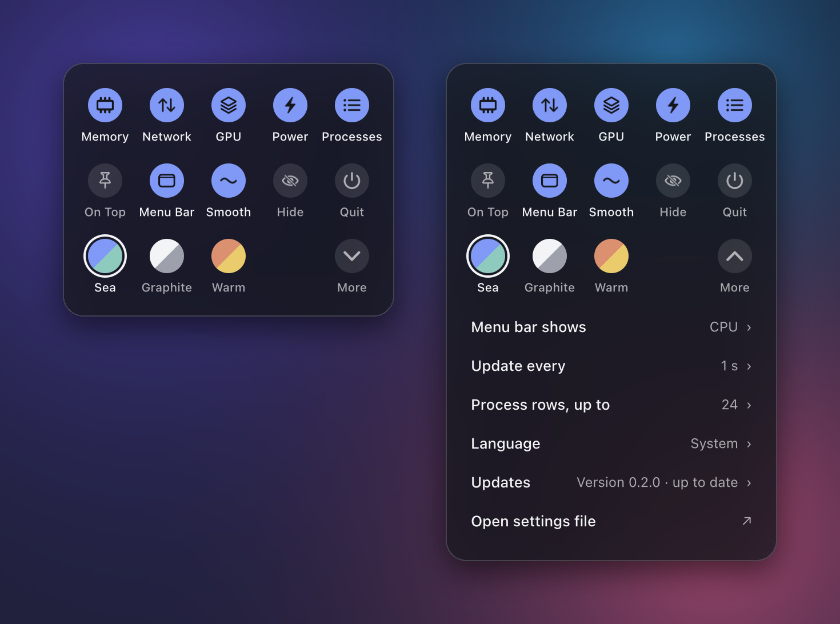Image resolution: width=840 pixels, height=624 pixels.
Task: Select Sea theme swatch in the expanded right panel
Action: (x=488, y=256)
